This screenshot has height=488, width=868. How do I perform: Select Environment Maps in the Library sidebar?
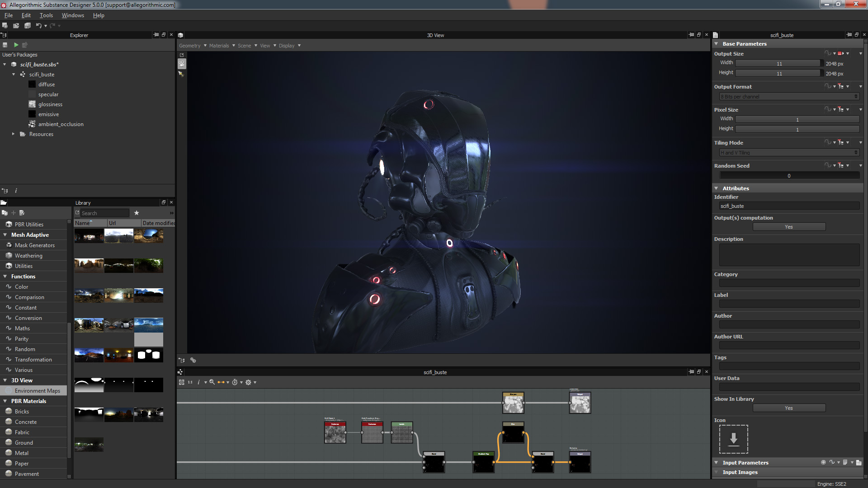(37, 390)
